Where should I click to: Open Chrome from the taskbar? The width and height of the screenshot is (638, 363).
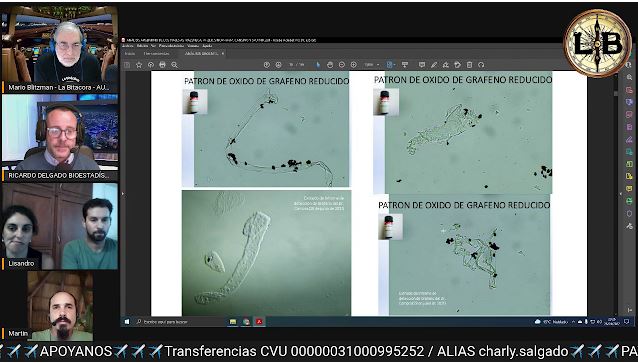246,322
